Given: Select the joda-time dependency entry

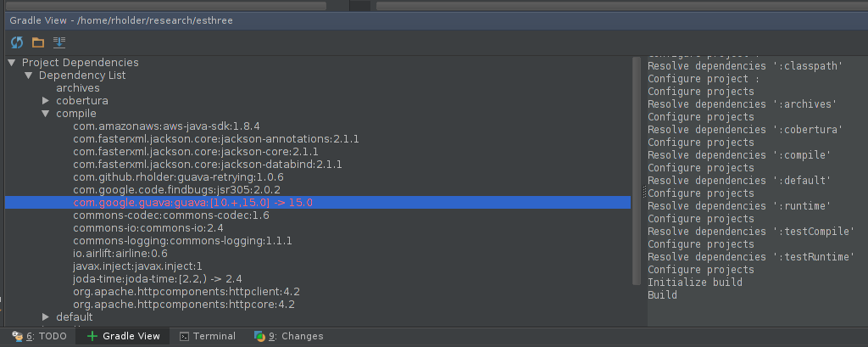Looking at the screenshot, I should (157, 279).
